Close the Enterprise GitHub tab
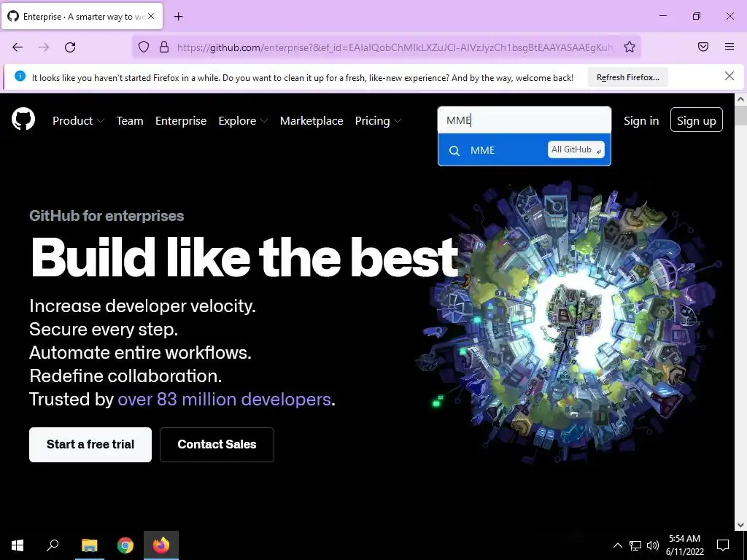This screenshot has width=747, height=560. (x=151, y=16)
